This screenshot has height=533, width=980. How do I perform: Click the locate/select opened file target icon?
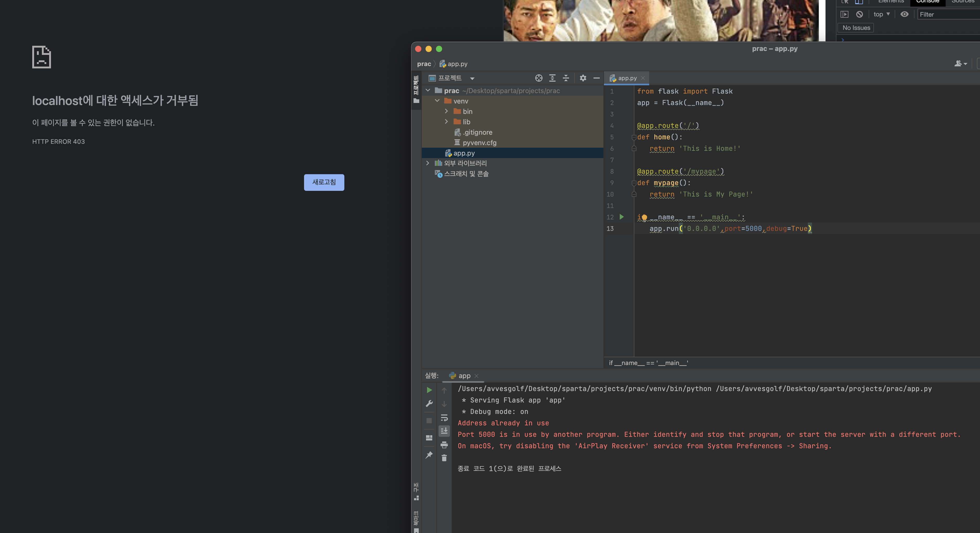(539, 78)
